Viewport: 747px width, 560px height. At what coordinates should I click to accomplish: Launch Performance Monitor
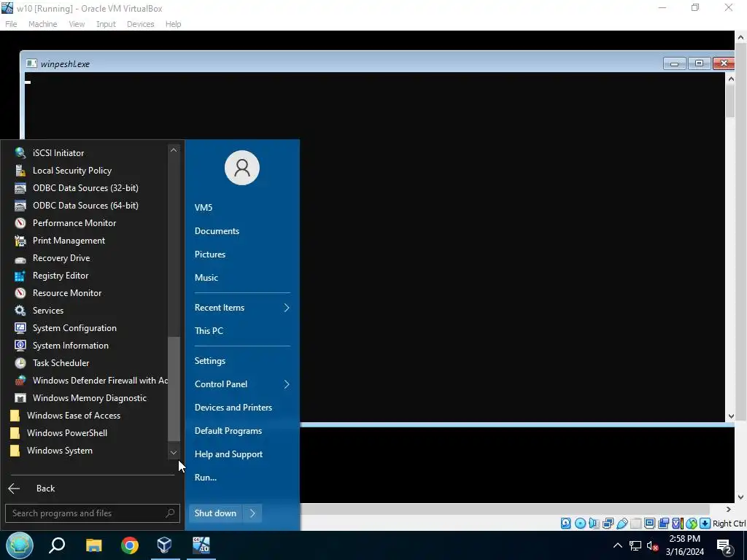pos(74,223)
